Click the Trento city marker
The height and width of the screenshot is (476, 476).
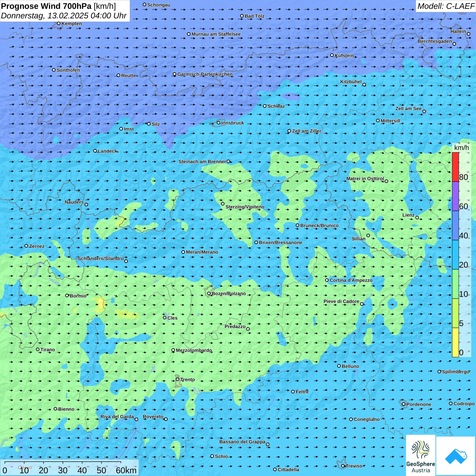tap(177, 379)
